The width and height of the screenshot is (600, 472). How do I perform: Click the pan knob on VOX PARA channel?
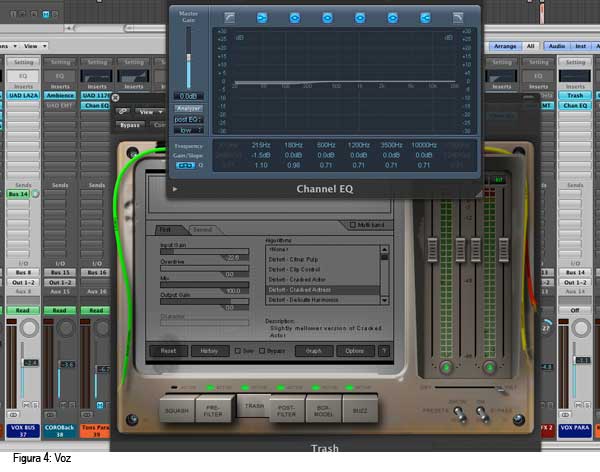click(580, 328)
